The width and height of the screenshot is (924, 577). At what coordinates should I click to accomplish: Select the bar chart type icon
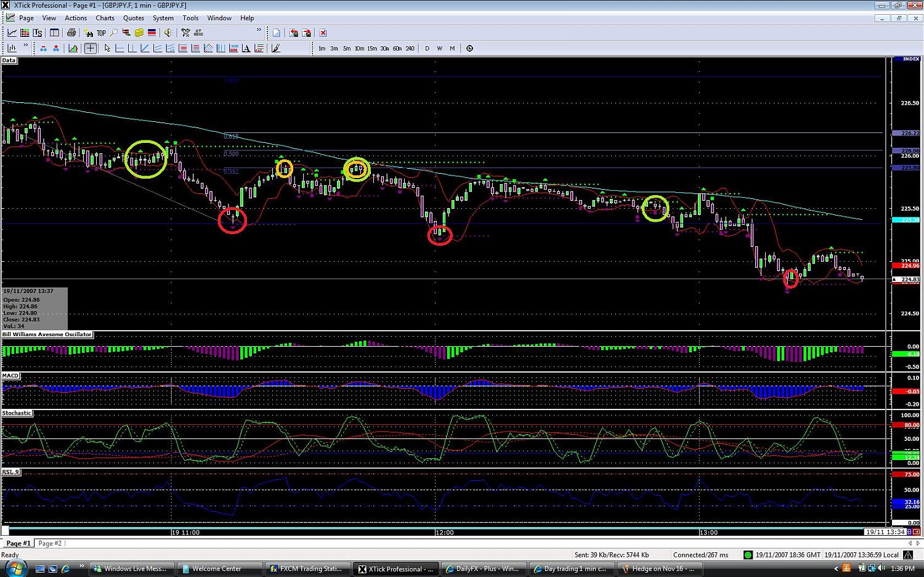pyautogui.click(x=12, y=48)
